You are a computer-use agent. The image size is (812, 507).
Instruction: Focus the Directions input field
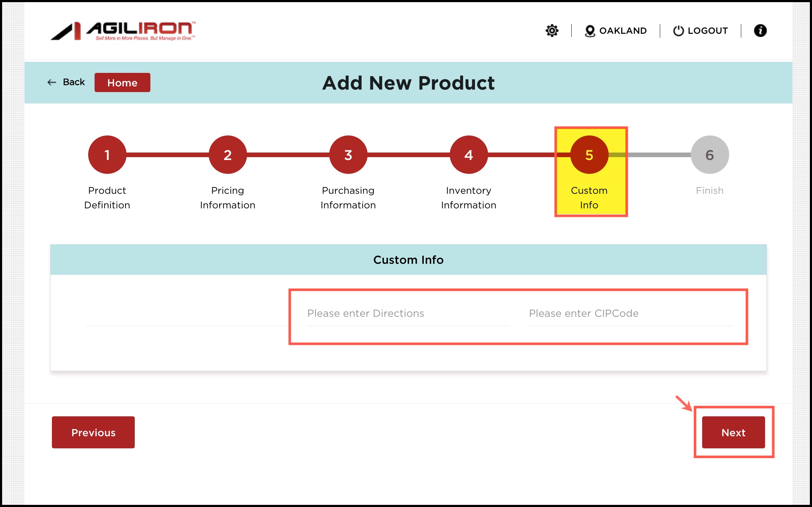[408, 314]
